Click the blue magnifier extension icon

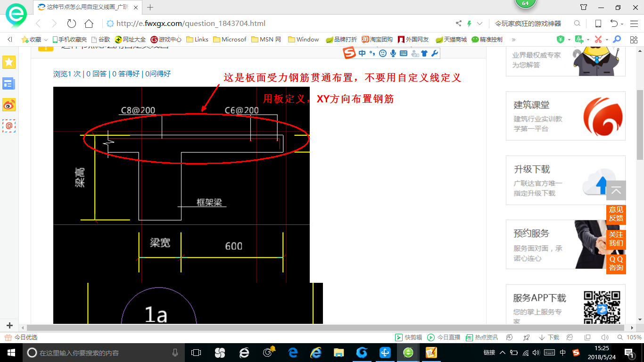click(617, 40)
